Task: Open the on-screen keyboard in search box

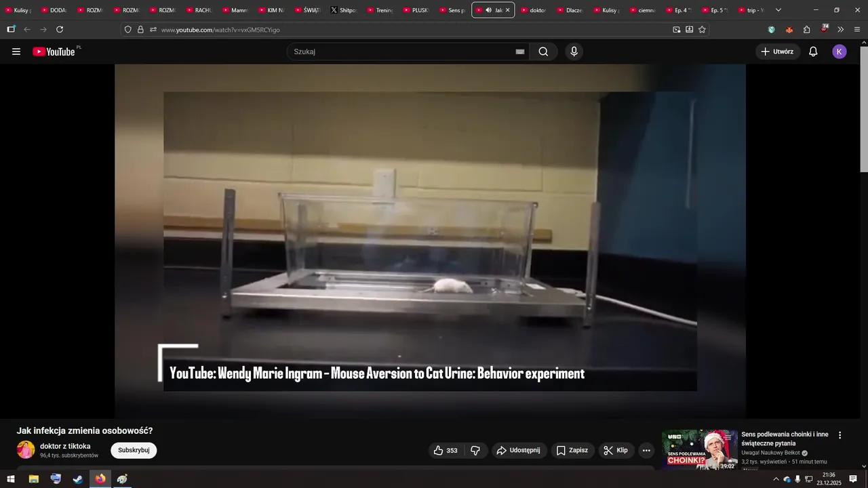Action: (x=520, y=52)
